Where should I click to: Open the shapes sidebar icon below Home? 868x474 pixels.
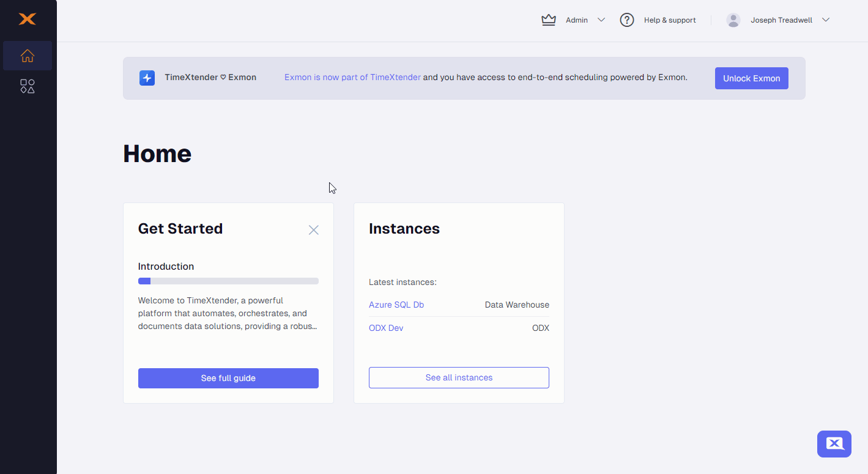pyautogui.click(x=28, y=86)
